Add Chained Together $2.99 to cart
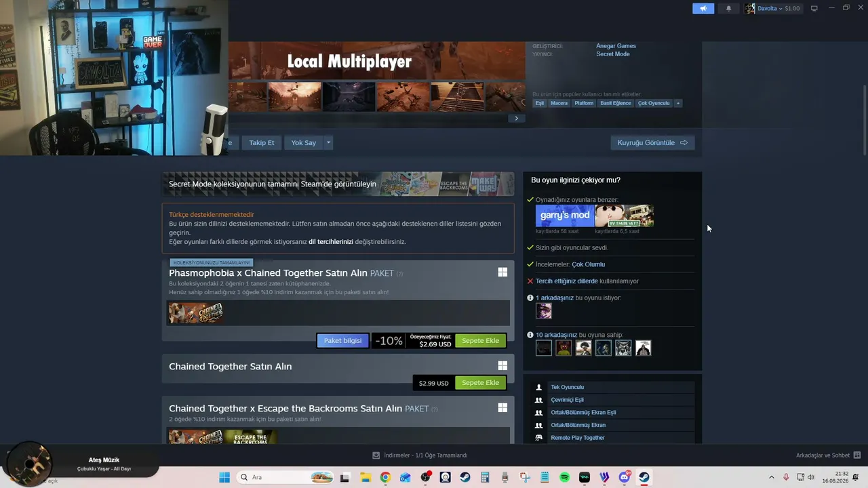868x488 pixels. 480,383
